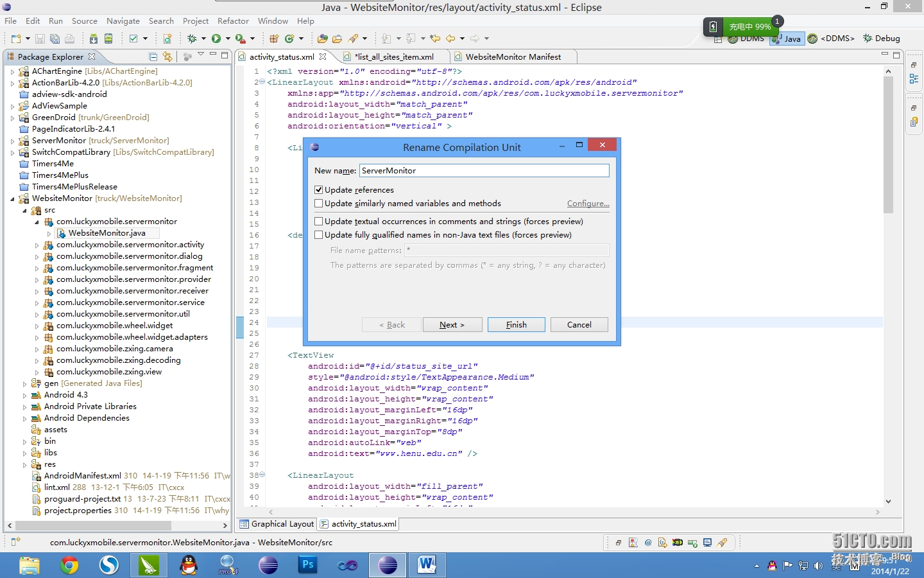Open the Android Virtual Device Manager icon
The width and height of the screenshot is (924, 578).
[108, 39]
